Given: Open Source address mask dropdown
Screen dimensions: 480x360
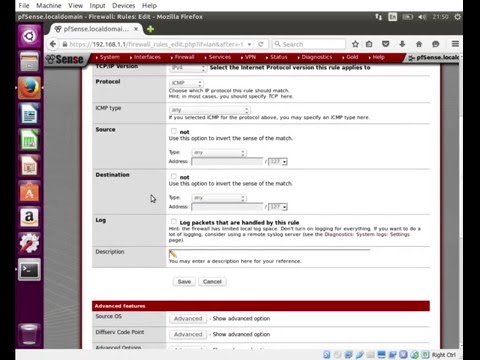Looking at the screenshot, I should pyautogui.click(x=278, y=162).
